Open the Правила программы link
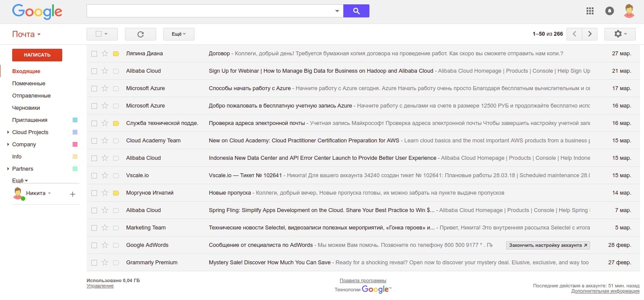Image resolution: width=644 pixels, height=300 pixels. (363, 280)
